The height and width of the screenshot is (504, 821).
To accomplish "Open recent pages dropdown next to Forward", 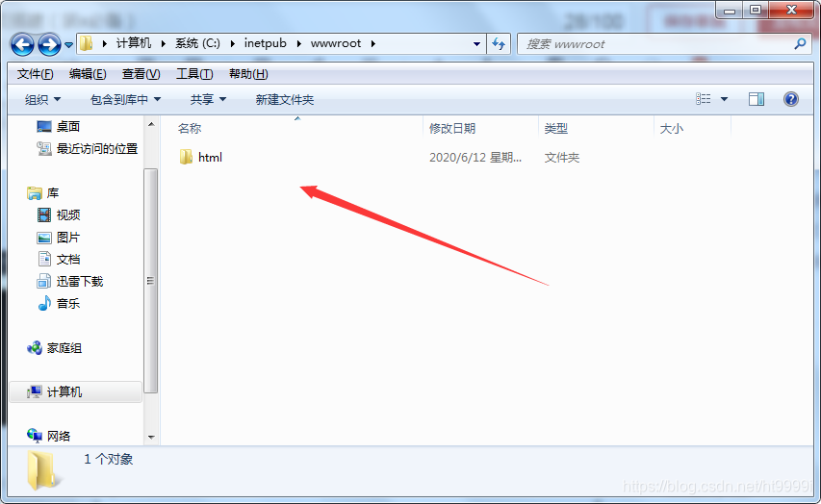I will click(68, 45).
